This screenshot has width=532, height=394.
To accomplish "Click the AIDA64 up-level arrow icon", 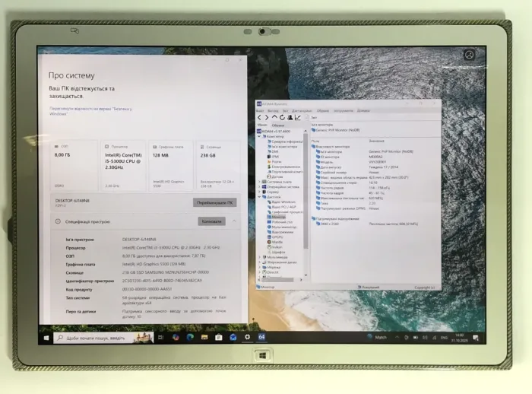I will click(x=274, y=117).
